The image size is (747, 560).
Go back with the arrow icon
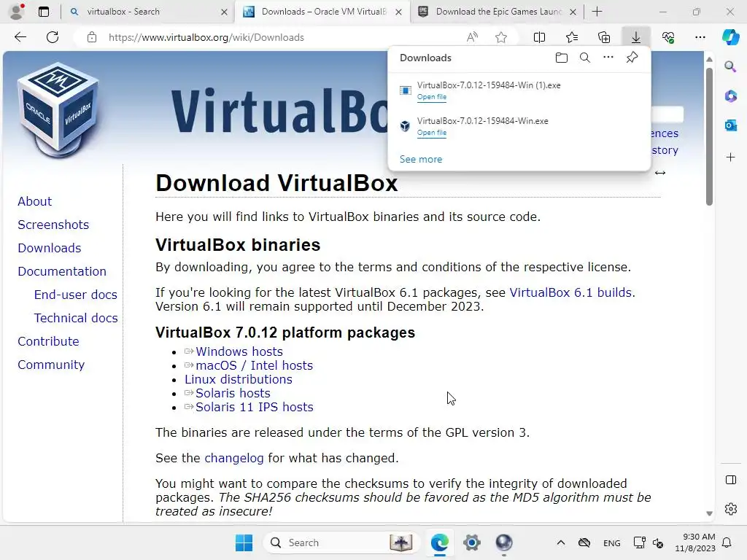20,37
